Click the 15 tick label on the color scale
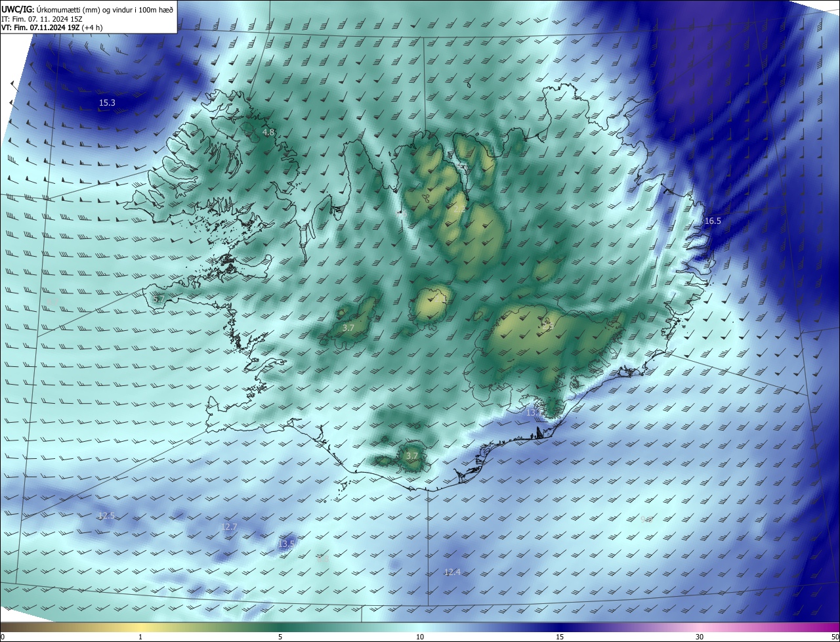 tap(560, 637)
